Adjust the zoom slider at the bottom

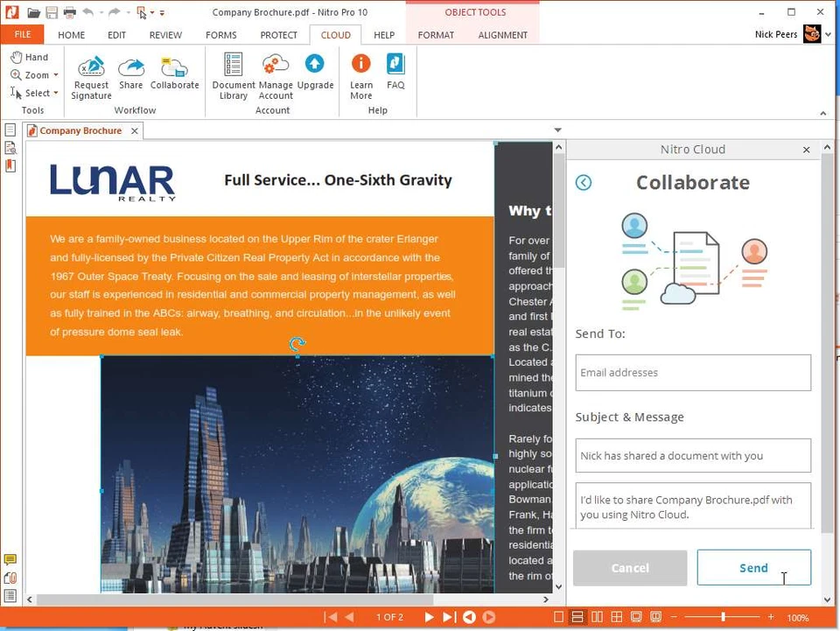(724, 617)
